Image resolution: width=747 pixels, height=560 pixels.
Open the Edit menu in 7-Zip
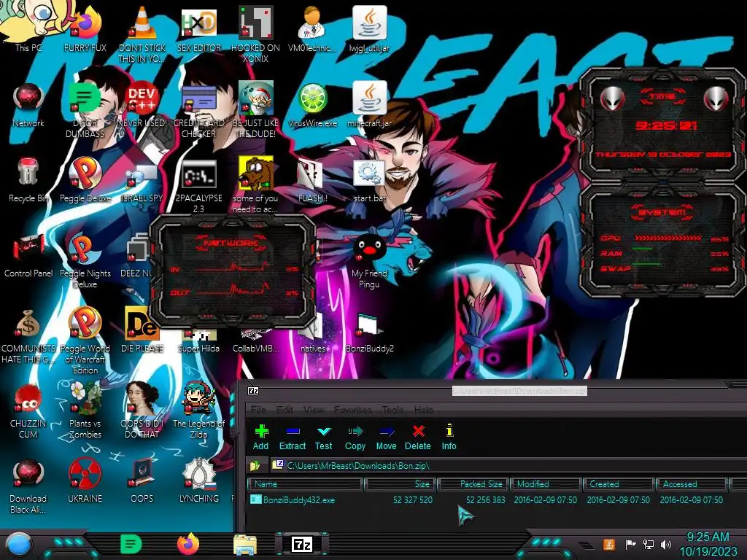tap(285, 410)
